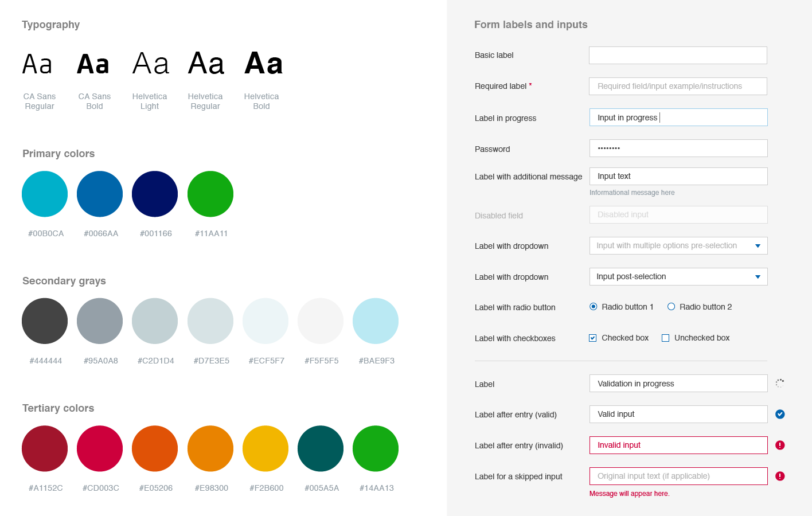Click the error icon beside Invalid input
812x516 pixels.
(x=780, y=445)
